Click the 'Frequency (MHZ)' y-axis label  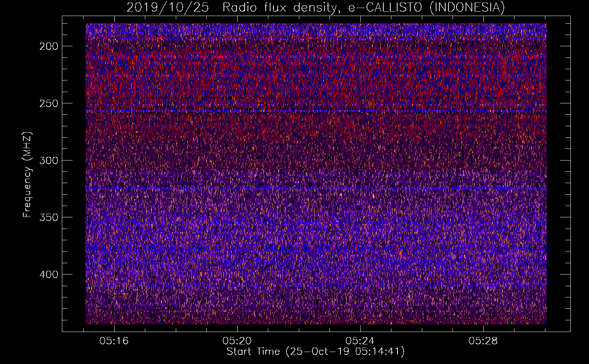point(27,174)
